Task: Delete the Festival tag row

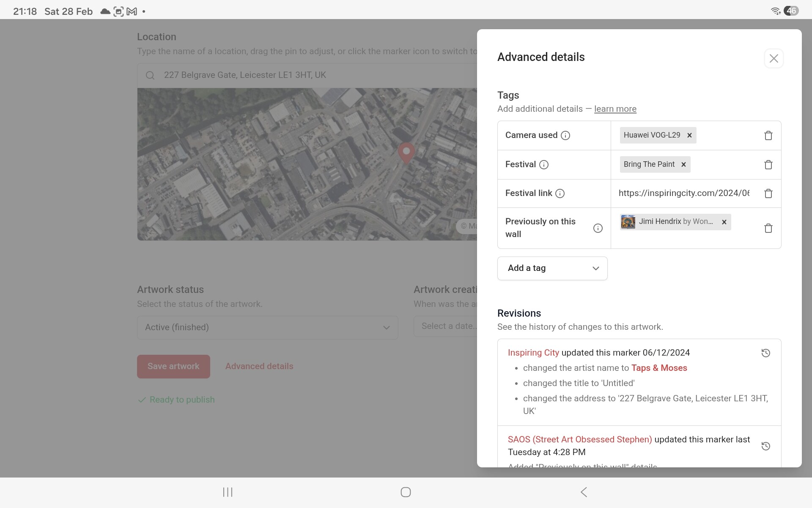Action: pyautogui.click(x=768, y=165)
